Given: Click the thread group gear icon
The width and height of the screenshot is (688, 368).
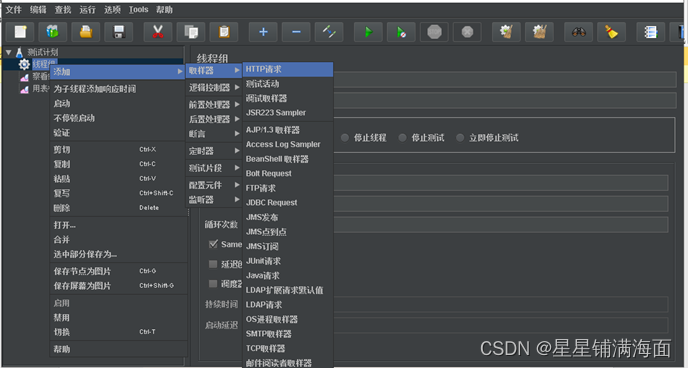Looking at the screenshot, I should pyautogui.click(x=24, y=64).
